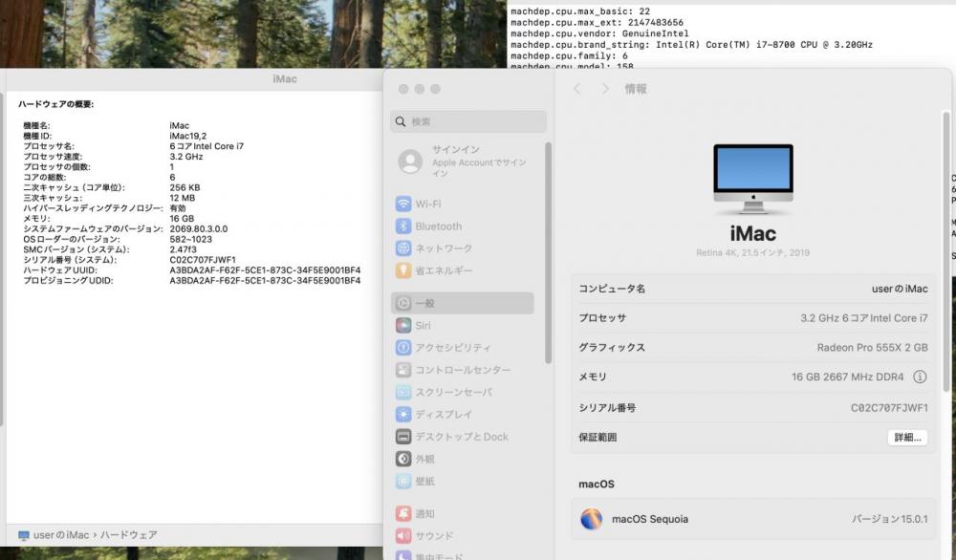956x560 pixels.
Task: Click machdep.cpu.vendor line in Terminal
Action: coord(599,33)
